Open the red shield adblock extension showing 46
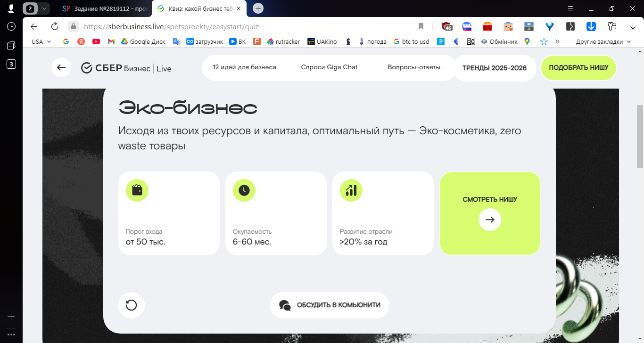This screenshot has height=343, width=644. (446, 26)
